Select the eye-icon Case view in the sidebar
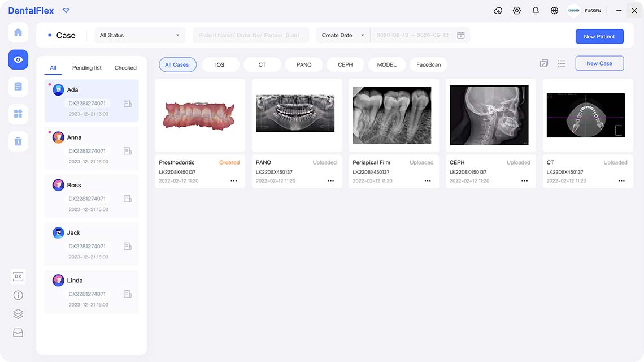Viewport: 644px width, 362px height. 18,59
